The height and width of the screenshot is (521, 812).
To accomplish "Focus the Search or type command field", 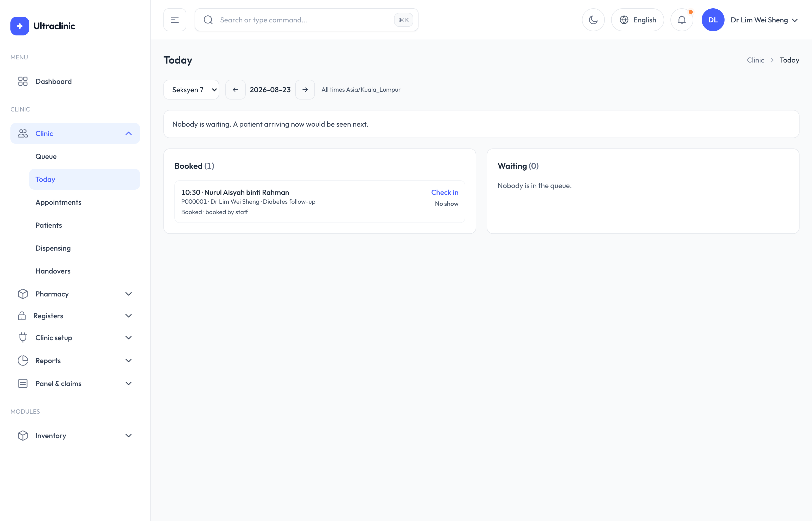I will (306, 20).
